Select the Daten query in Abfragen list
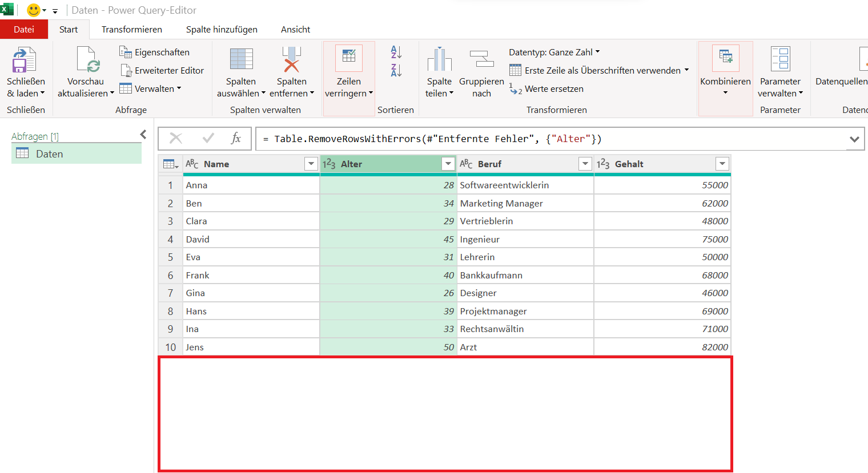 [x=77, y=153]
